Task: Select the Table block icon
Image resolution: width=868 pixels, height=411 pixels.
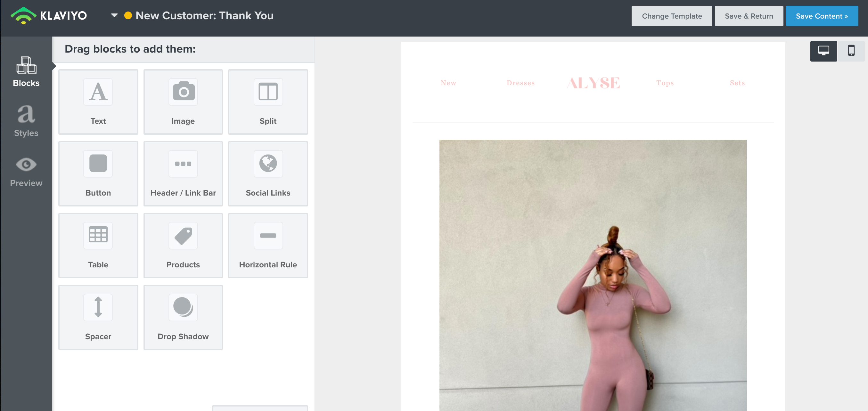Action: (98, 235)
